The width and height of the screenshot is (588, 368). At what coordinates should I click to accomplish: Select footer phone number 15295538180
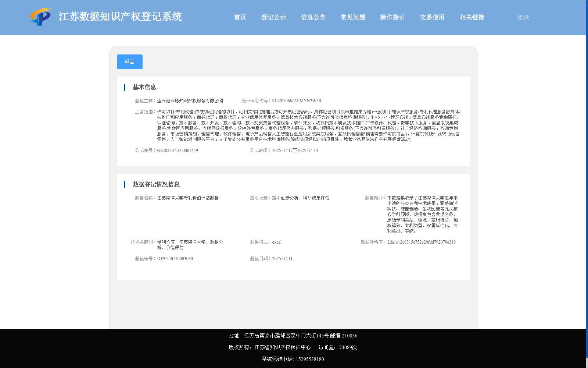point(310,359)
